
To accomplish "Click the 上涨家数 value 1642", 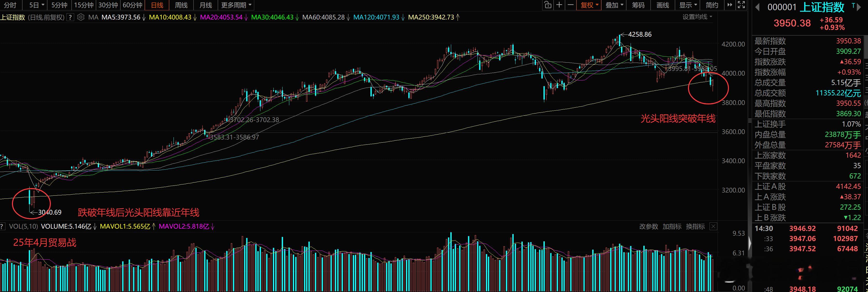I will (853, 155).
